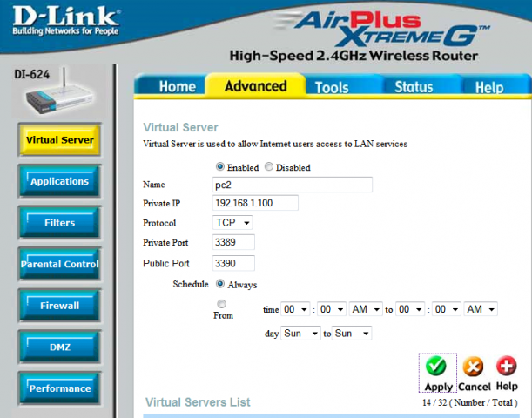Select the Disabled radio button
The height and width of the screenshot is (418, 532).
click(269, 166)
